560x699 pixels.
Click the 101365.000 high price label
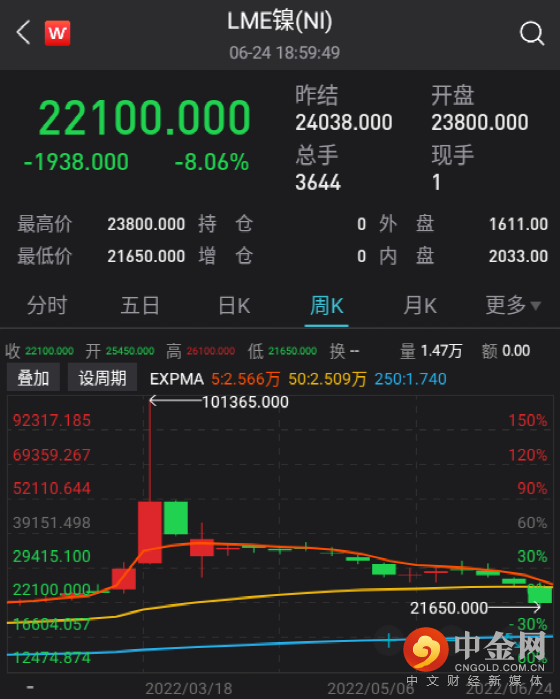245,402
